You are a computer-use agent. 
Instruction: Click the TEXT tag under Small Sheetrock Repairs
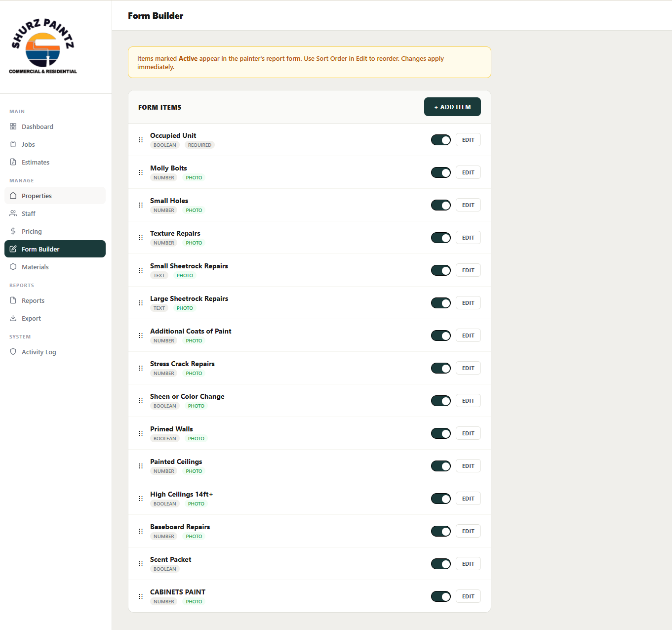[x=159, y=276]
